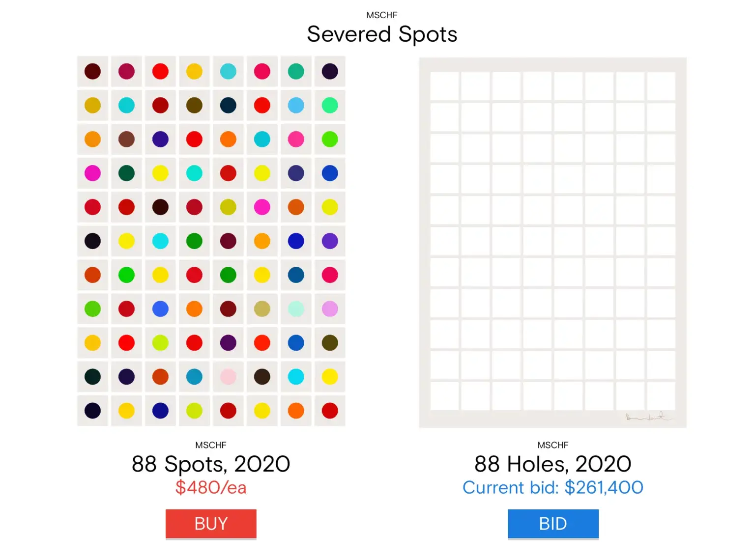Click the Current bid $261,400 text

(552, 487)
